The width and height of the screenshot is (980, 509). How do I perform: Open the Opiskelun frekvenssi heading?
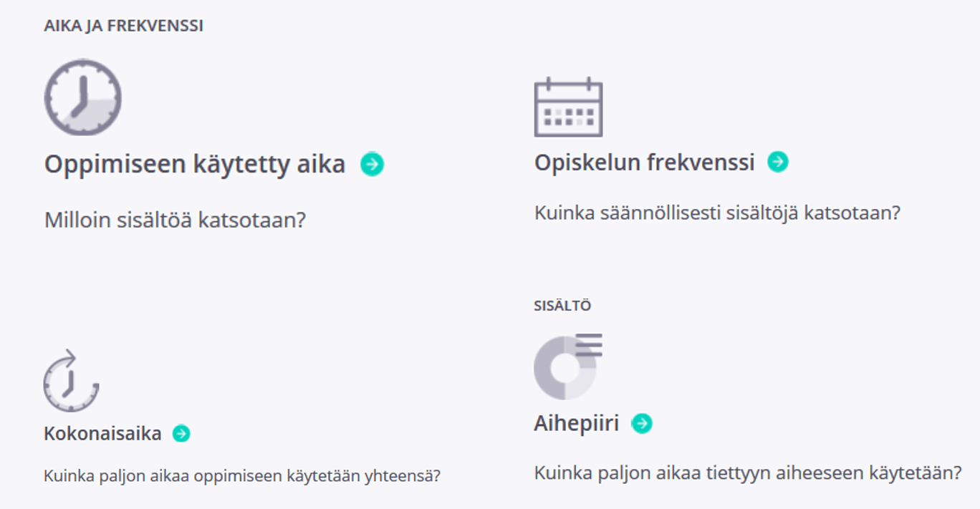tap(644, 163)
